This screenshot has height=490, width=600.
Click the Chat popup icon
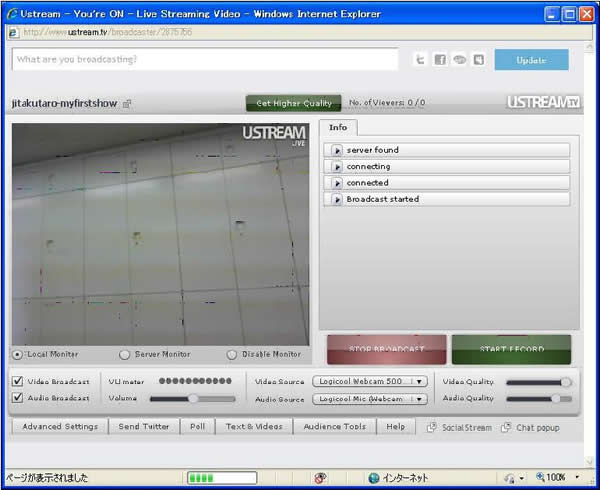pyautogui.click(x=505, y=427)
